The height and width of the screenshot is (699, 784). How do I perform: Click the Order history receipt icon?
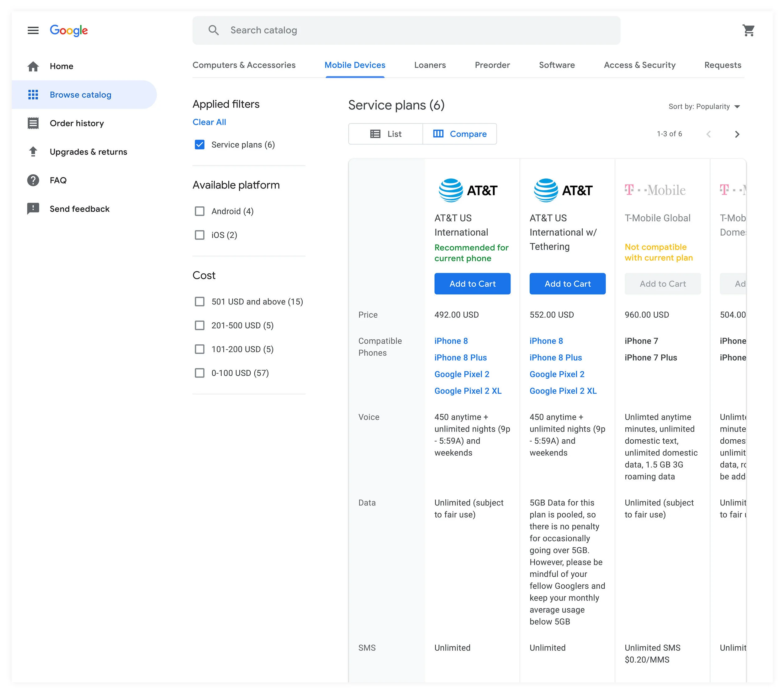click(33, 123)
